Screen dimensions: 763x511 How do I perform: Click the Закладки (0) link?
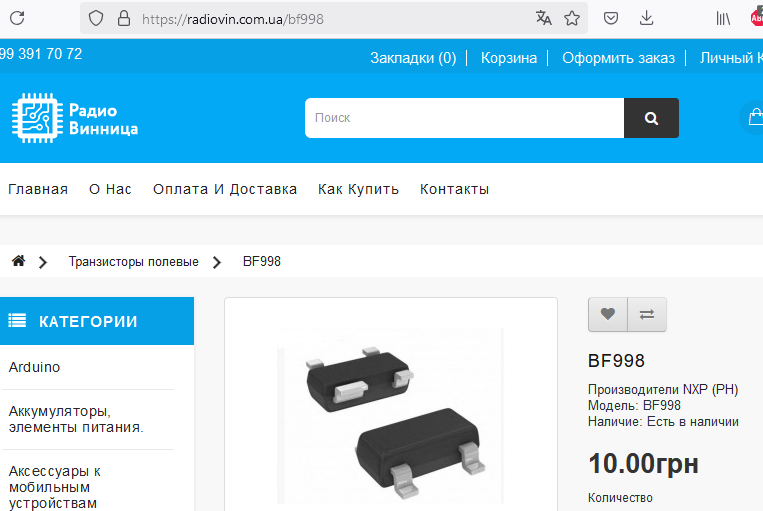[413, 58]
